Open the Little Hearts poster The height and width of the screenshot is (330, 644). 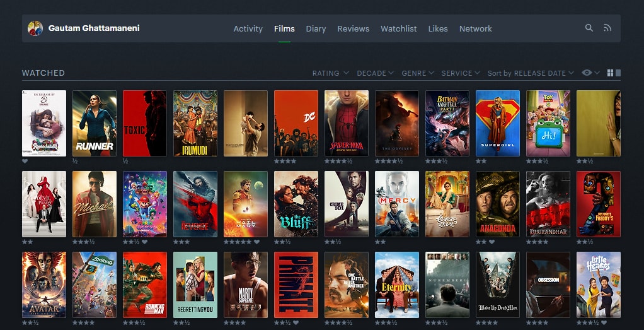point(599,285)
